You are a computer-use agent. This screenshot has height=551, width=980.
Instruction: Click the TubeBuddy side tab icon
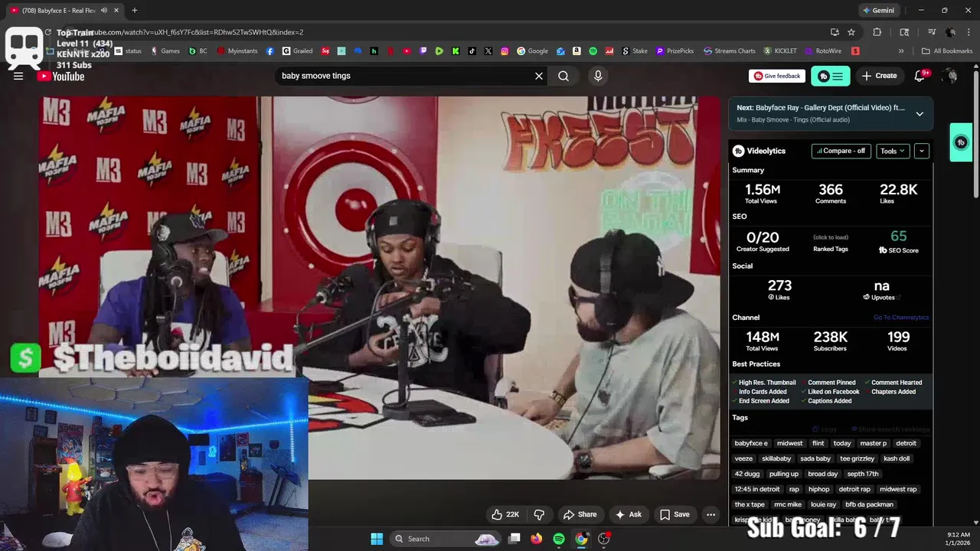961,142
